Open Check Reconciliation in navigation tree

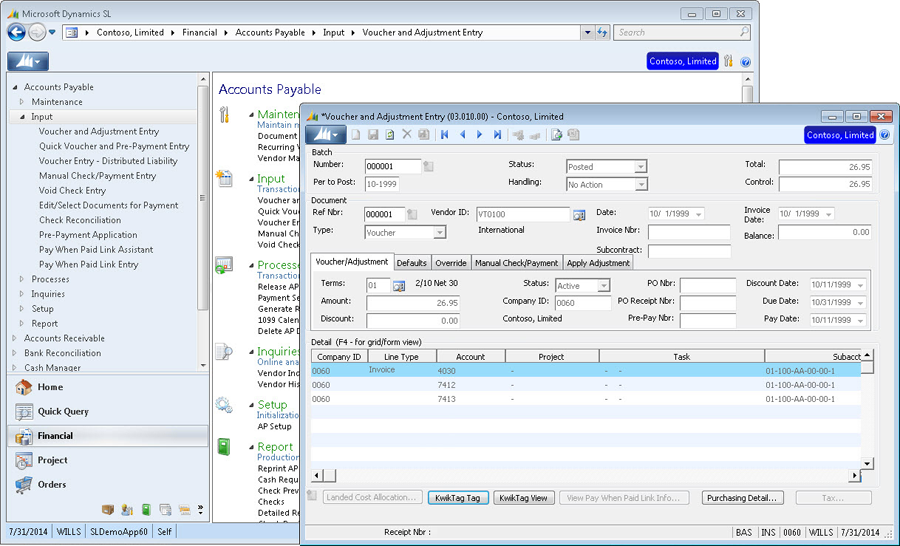pyautogui.click(x=80, y=220)
